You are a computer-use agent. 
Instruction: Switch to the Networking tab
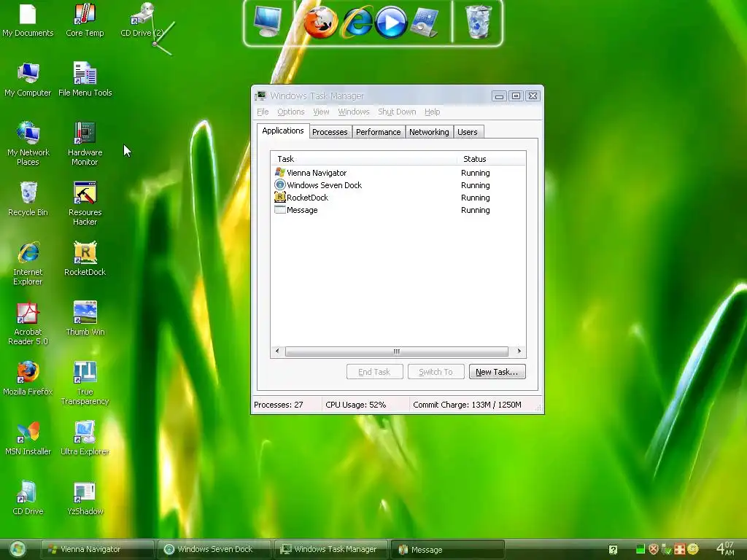coord(429,132)
